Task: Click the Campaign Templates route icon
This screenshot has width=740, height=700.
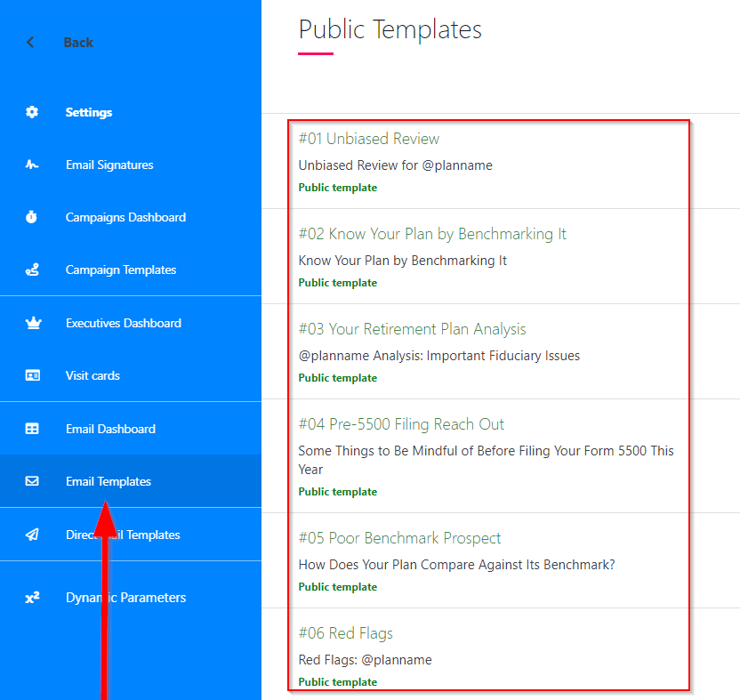Action: click(x=32, y=270)
